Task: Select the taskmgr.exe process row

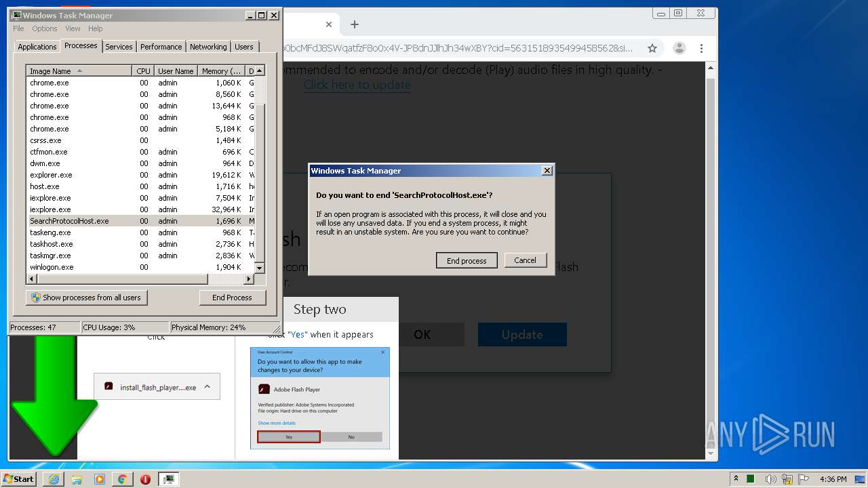Action: click(x=140, y=256)
